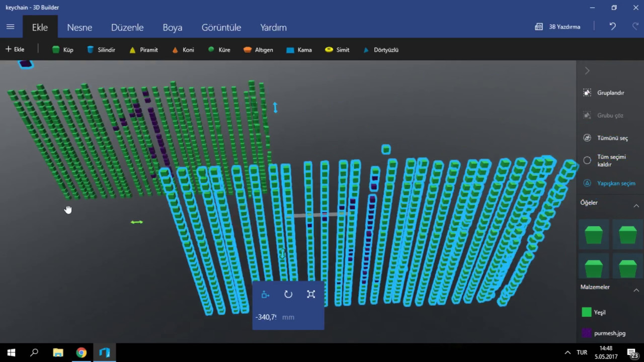Insert a Küp (cube) shape

[63, 50]
